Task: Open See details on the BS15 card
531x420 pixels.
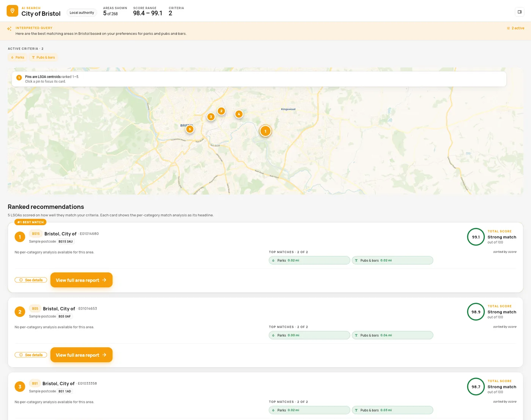Action: click(x=31, y=280)
